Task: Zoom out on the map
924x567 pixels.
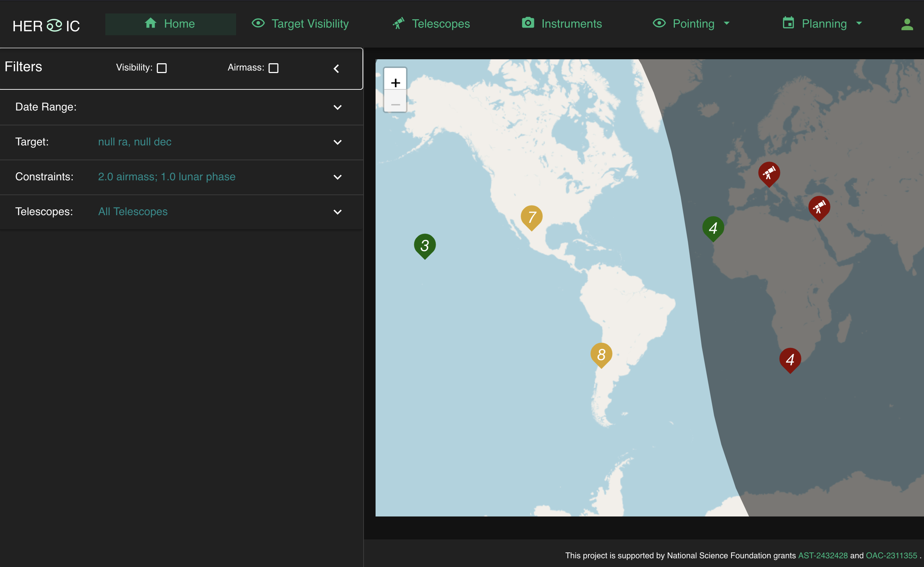Action: click(x=395, y=101)
